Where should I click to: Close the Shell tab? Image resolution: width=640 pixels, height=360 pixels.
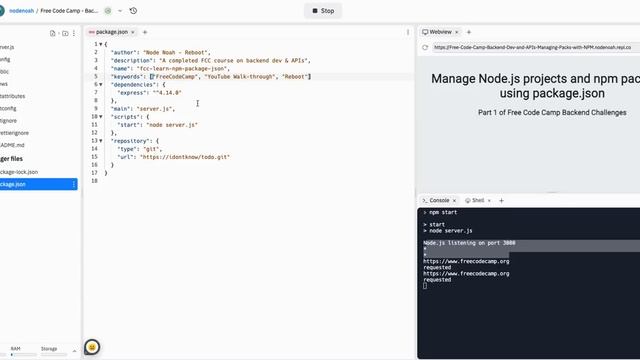coord(489,201)
